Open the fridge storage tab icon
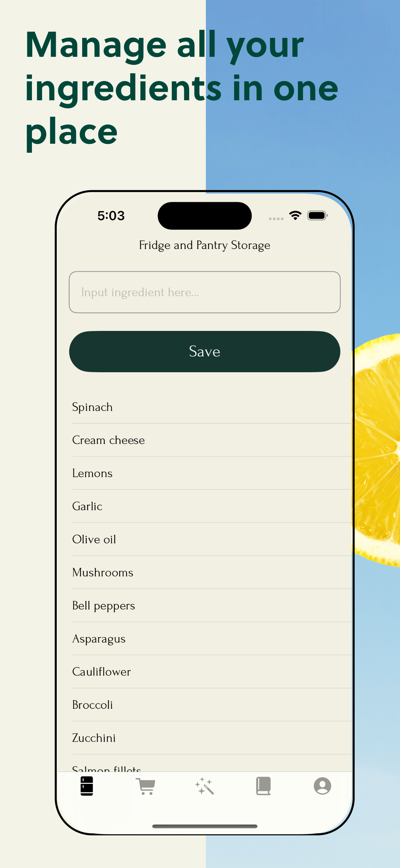The image size is (400, 868). (x=87, y=786)
